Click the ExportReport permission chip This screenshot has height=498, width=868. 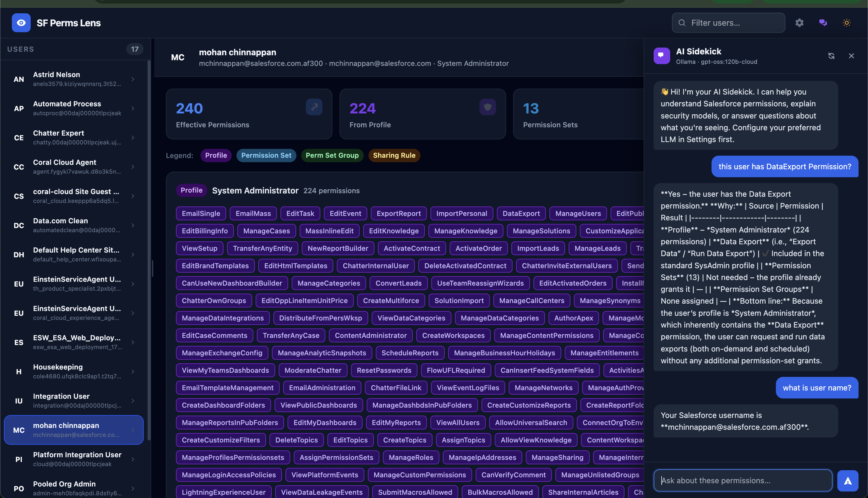[399, 214]
